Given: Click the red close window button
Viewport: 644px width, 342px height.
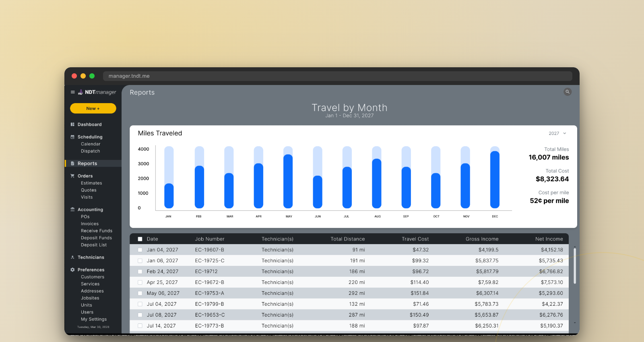Looking at the screenshot, I should 74,76.
